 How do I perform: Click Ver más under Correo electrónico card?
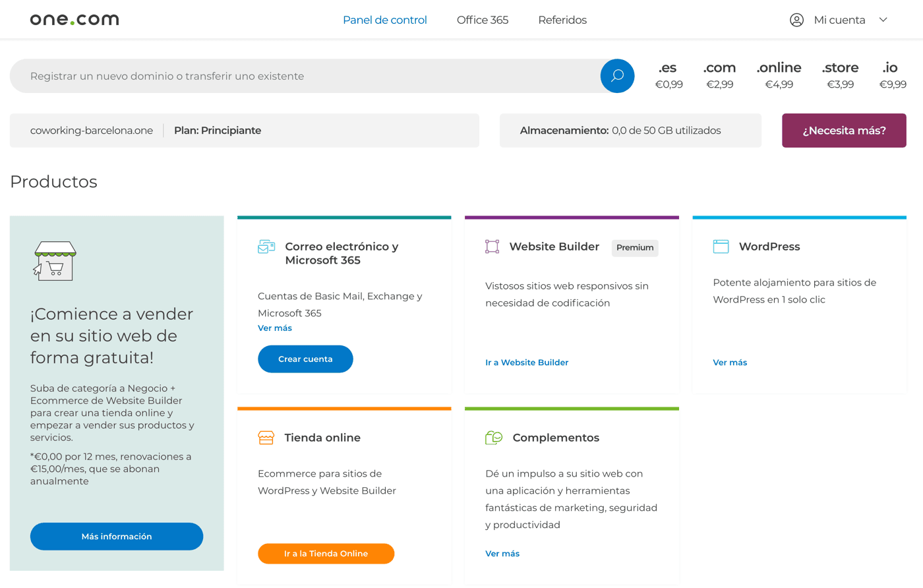click(x=275, y=328)
